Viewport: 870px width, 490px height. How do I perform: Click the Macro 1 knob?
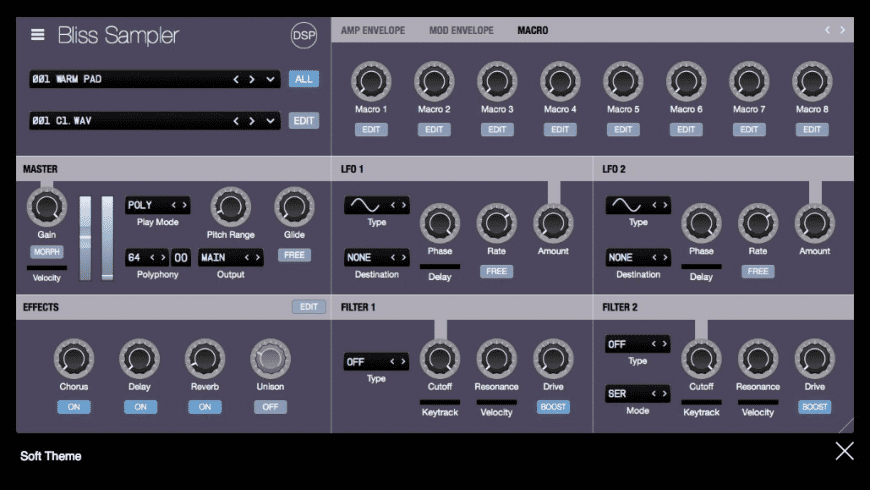point(371,82)
